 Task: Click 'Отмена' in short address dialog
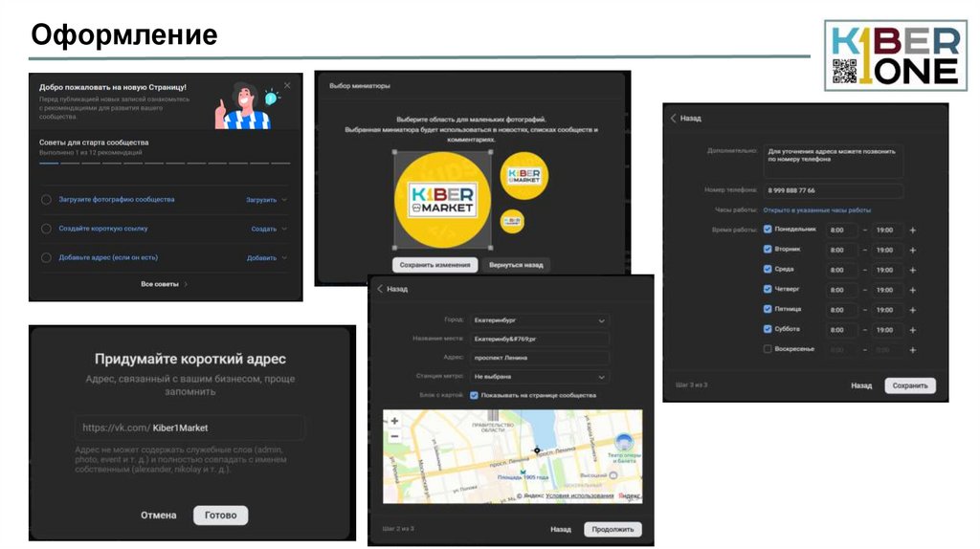coord(158,516)
